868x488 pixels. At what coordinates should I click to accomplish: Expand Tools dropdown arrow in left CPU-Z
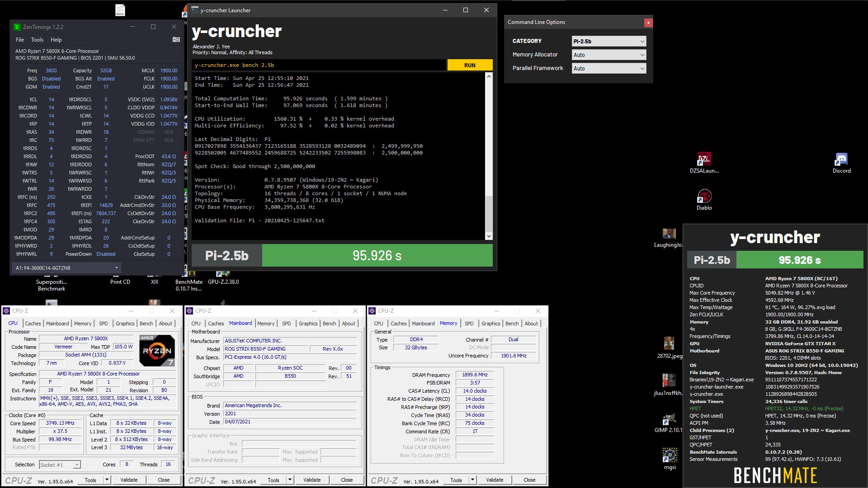point(107,480)
